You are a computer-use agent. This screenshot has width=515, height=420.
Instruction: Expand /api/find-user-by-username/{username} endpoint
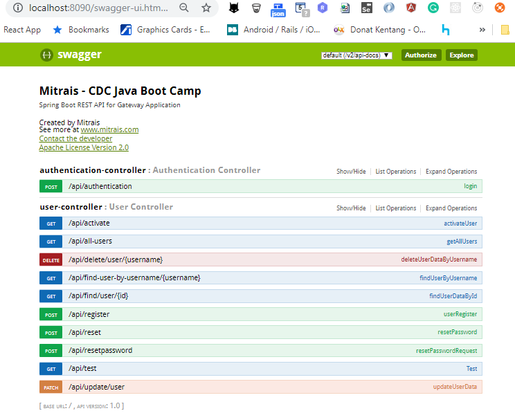[x=134, y=278]
